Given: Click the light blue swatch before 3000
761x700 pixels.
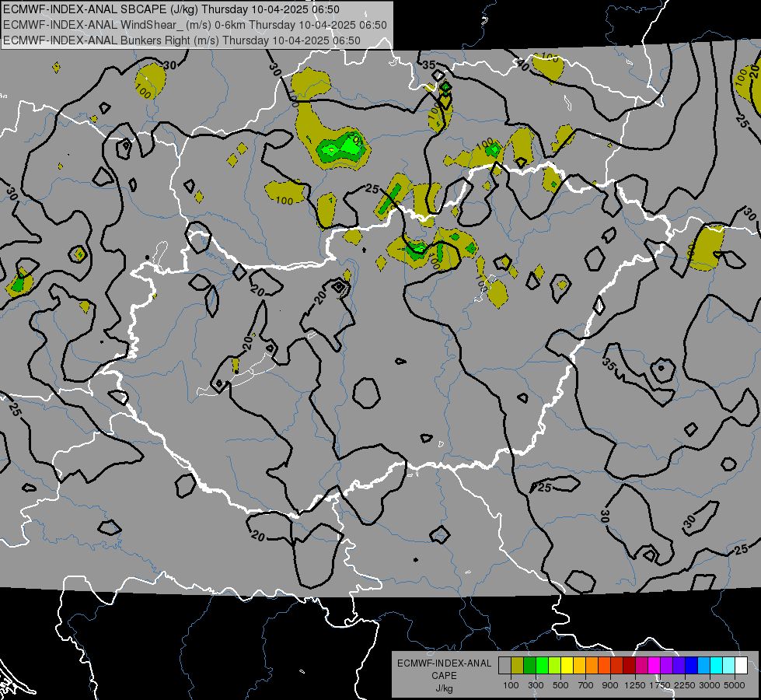Looking at the screenshot, I should pos(703,666).
